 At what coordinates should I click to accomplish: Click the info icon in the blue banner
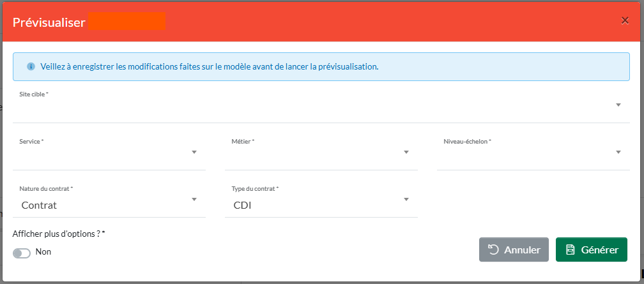[x=31, y=66]
